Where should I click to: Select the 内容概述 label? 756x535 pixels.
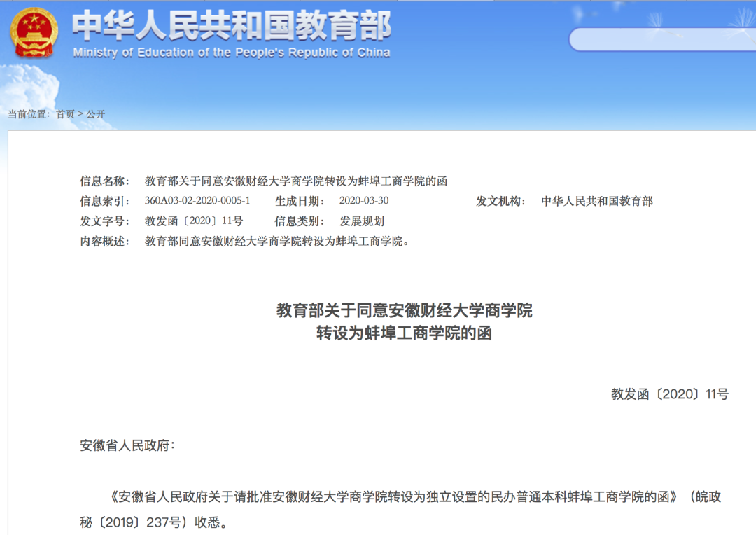point(104,242)
